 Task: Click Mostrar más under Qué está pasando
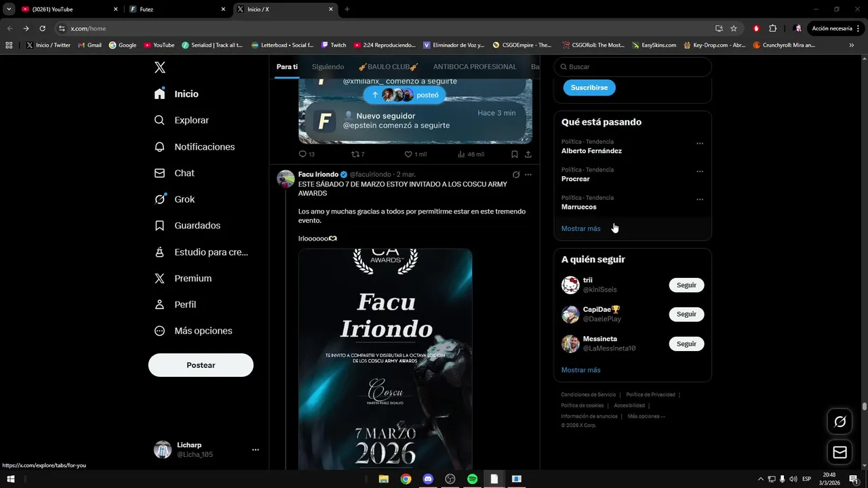(580, 228)
